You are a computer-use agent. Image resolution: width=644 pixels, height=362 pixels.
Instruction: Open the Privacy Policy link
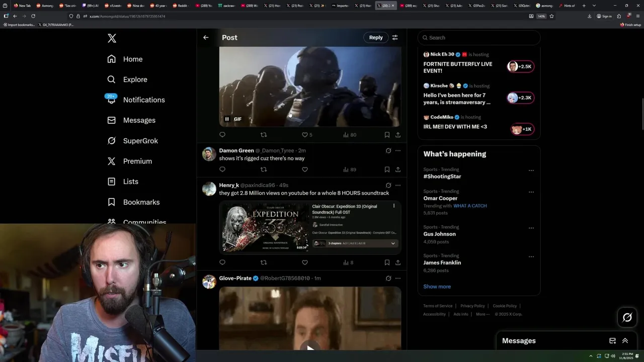coord(472,306)
